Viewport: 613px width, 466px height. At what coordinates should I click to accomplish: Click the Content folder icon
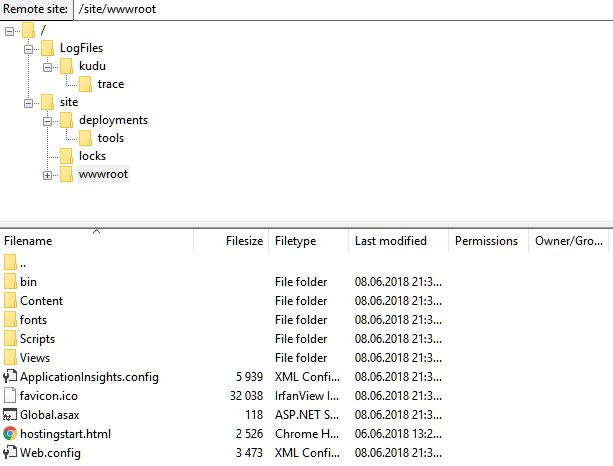point(10,300)
